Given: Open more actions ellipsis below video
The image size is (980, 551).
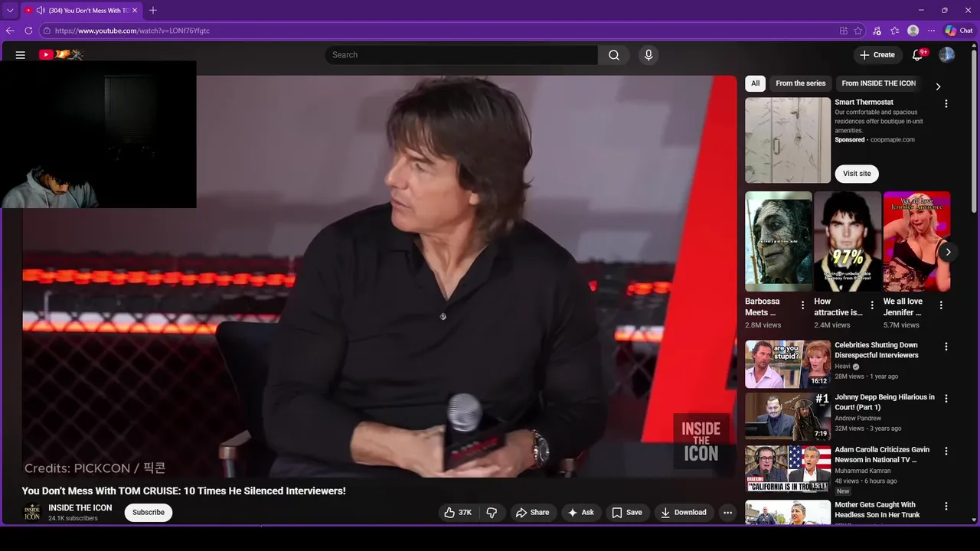Looking at the screenshot, I should coord(727,513).
